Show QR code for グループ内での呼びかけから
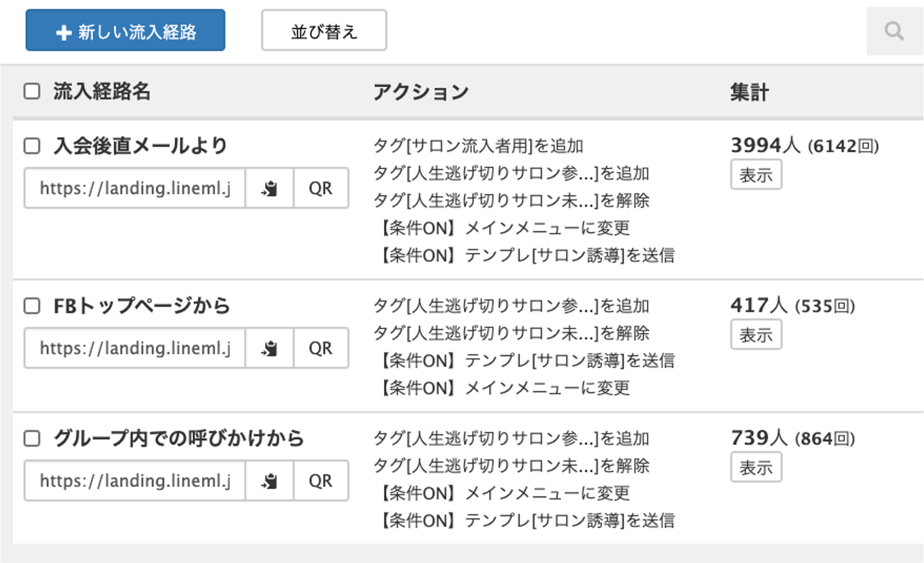The height and width of the screenshot is (563, 924). tap(321, 481)
